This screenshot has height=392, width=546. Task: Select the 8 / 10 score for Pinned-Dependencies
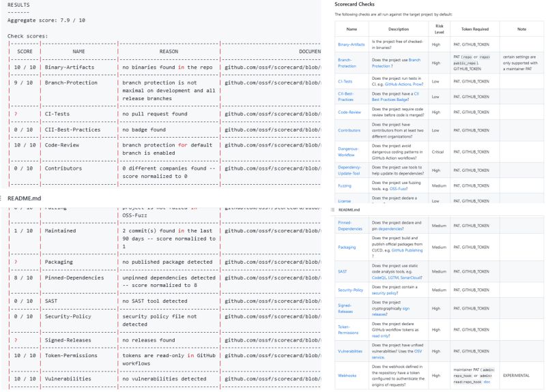click(23, 278)
